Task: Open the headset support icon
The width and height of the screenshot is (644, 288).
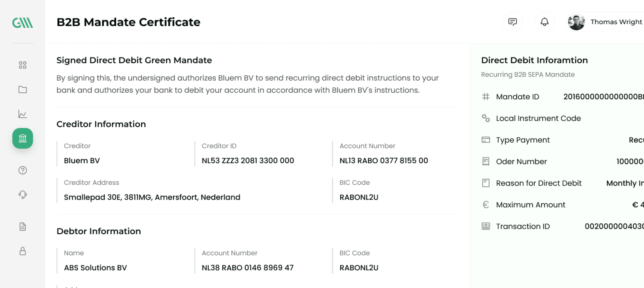Action: pyautogui.click(x=23, y=195)
